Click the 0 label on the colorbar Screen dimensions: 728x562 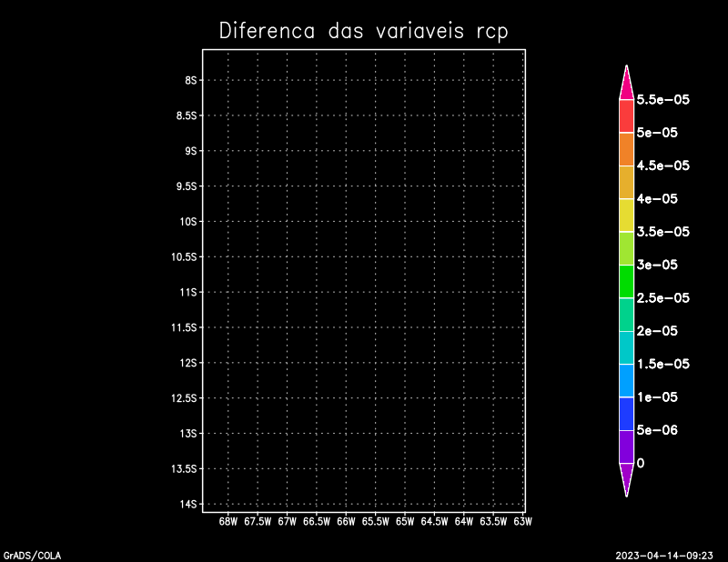click(641, 463)
